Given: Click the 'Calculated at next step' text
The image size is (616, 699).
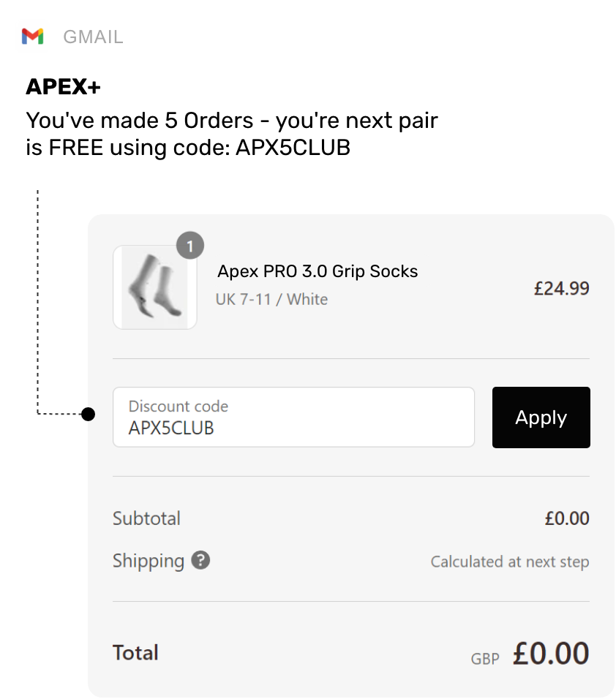Looking at the screenshot, I should coord(509,562).
